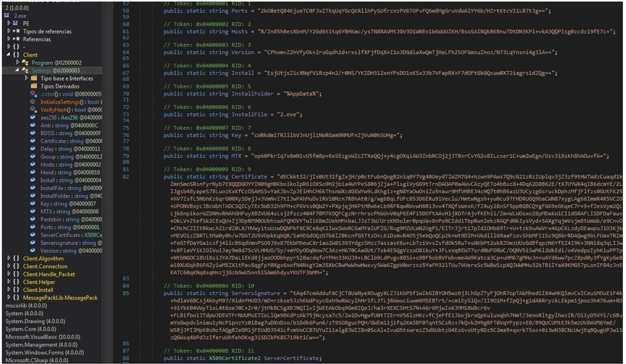626x364 pixels.
Task: Click the ServerCertificate field icon
Action: 33,235
